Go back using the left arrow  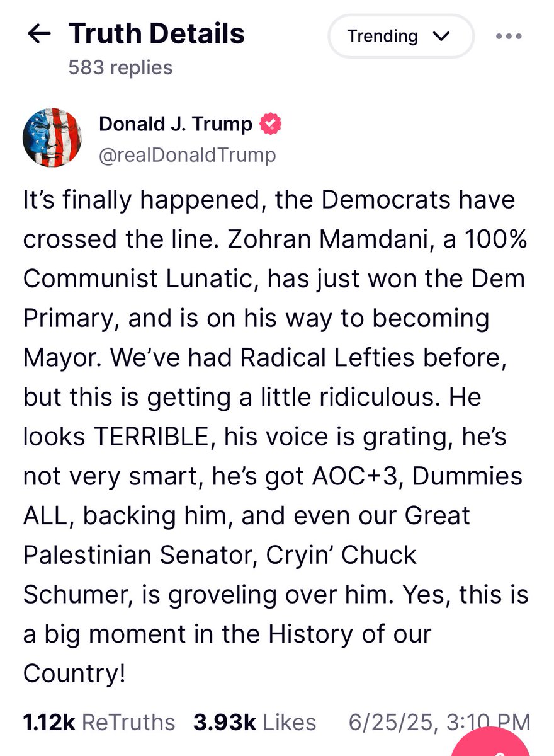tap(39, 35)
